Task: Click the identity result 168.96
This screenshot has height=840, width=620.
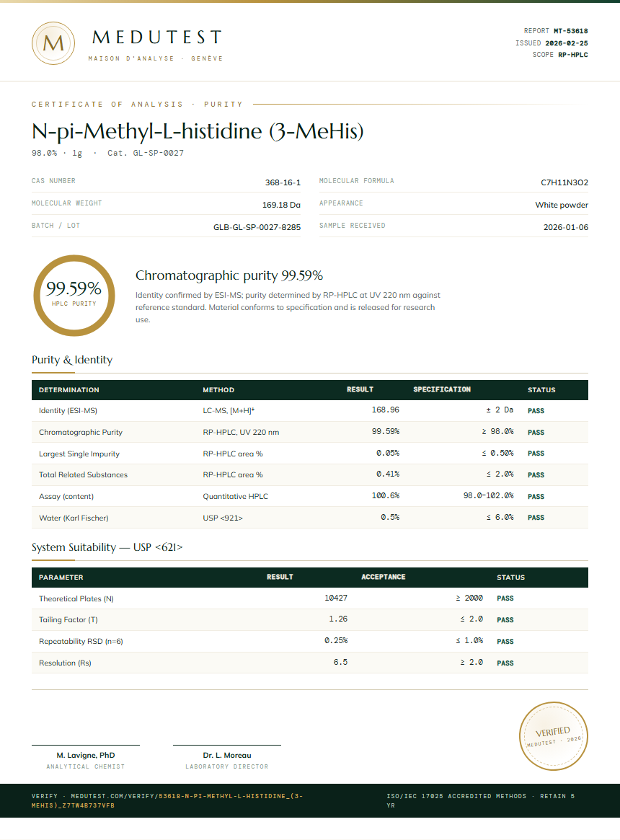Action: (386, 410)
